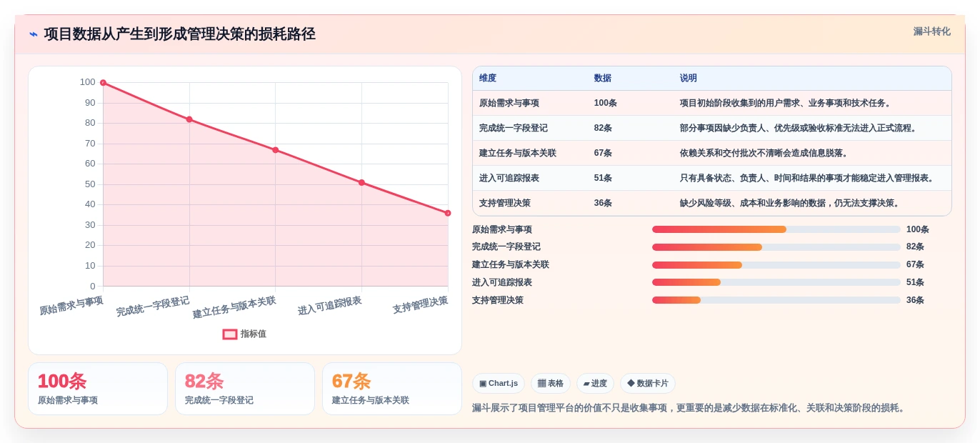Click the 完成统一字段登记 progress bar
This screenshot has height=443, width=980.
pos(776,247)
